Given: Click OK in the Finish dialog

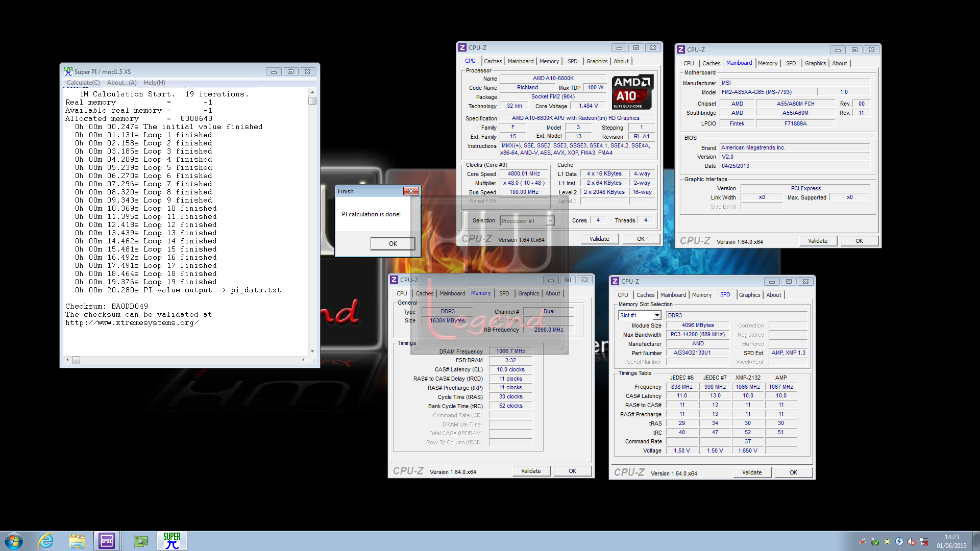Looking at the screenshot, I should click(x=393, y=243).
